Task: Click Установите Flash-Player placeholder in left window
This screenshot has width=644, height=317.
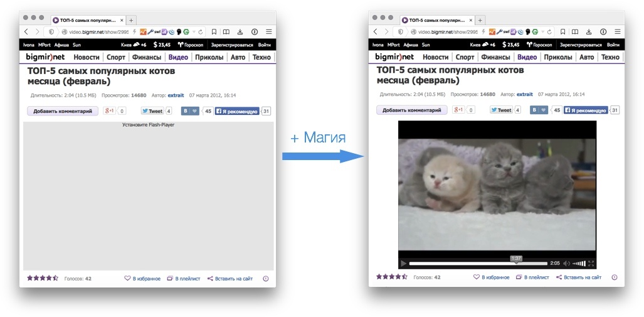Action: click(x=148, y=124)
